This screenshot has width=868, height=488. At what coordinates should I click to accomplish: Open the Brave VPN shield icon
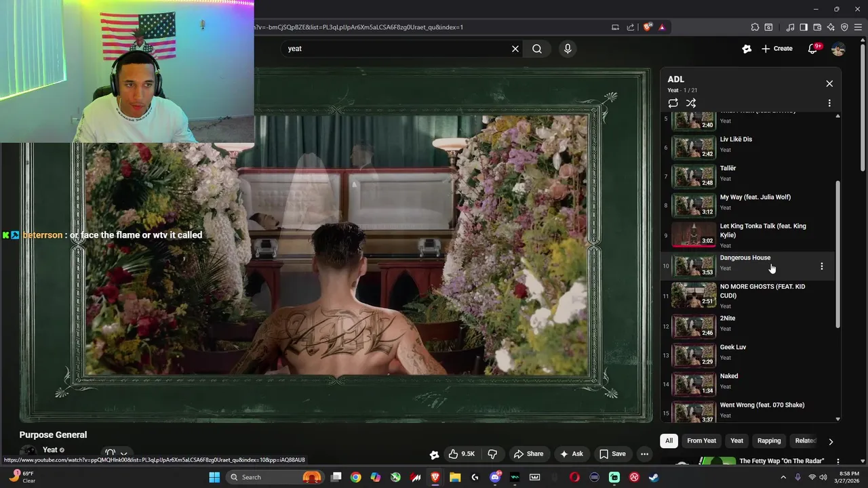point(844,27)
